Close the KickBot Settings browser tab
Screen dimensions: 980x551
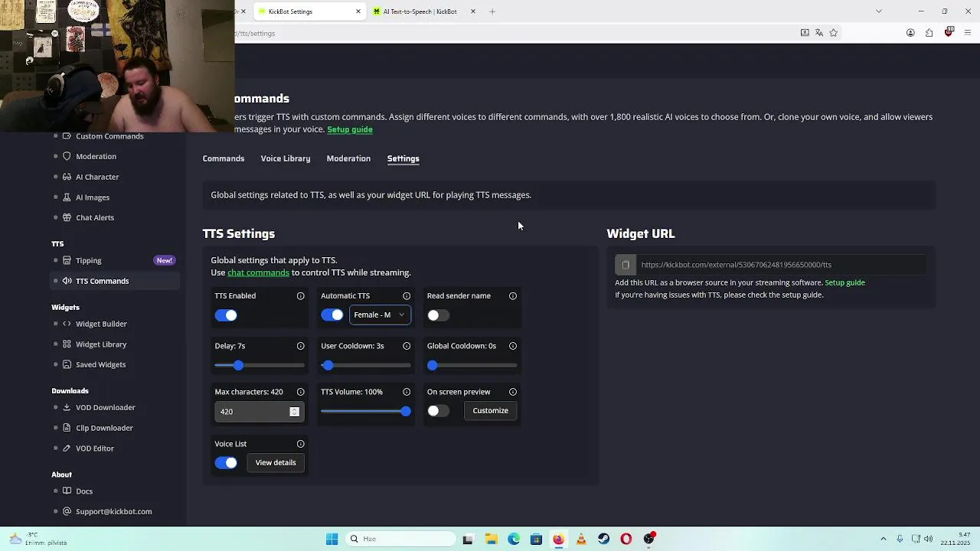358,11
